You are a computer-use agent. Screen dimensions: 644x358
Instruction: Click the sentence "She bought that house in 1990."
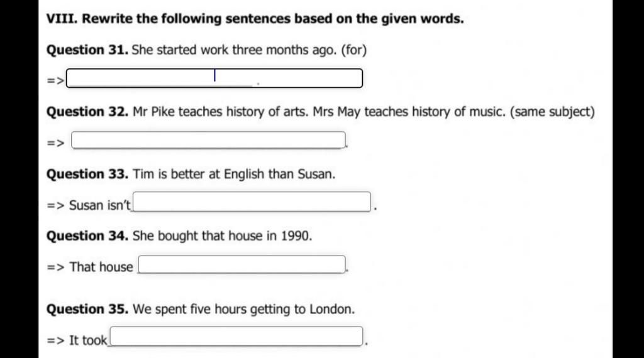point(222,236)
